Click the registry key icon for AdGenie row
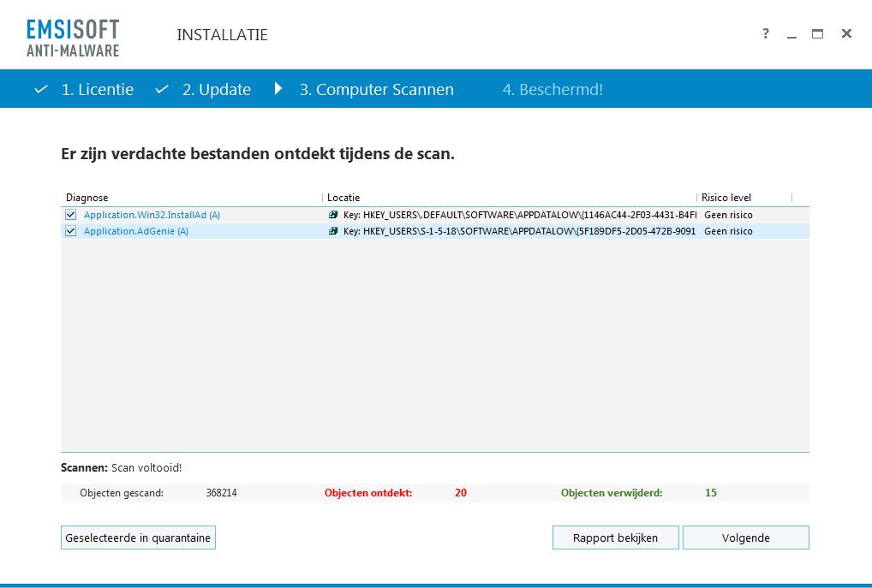Viewport: 872px width, 588px height. [x=333, y=231]
